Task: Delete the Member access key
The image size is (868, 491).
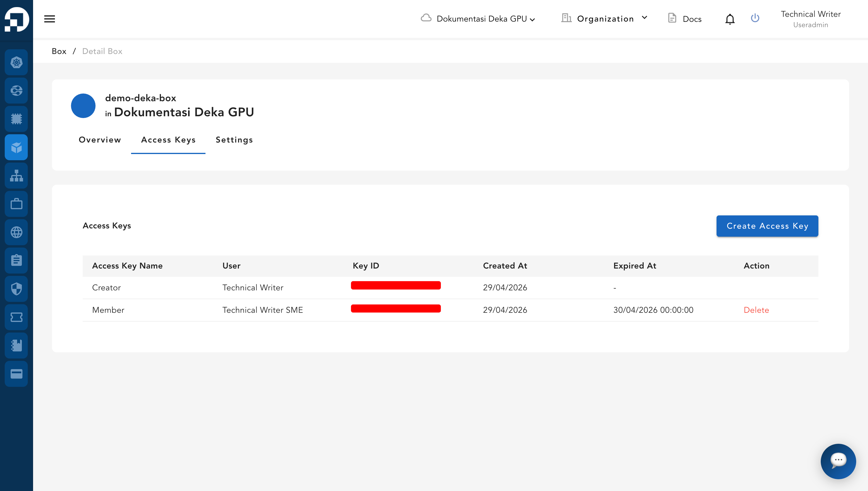Action: click(756, 310)
